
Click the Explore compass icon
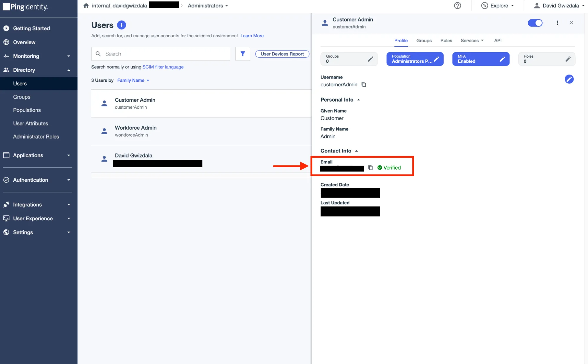coord(484,6)
